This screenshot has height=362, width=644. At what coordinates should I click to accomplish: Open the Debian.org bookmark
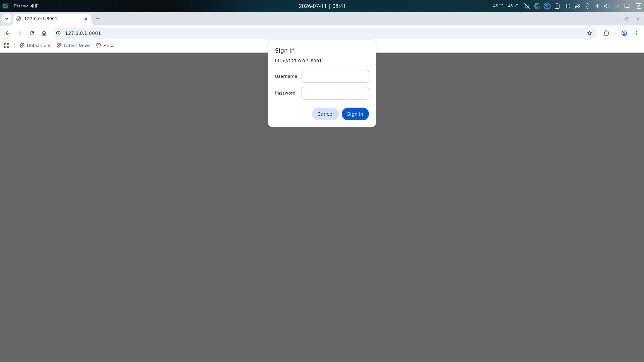[35, 46]
